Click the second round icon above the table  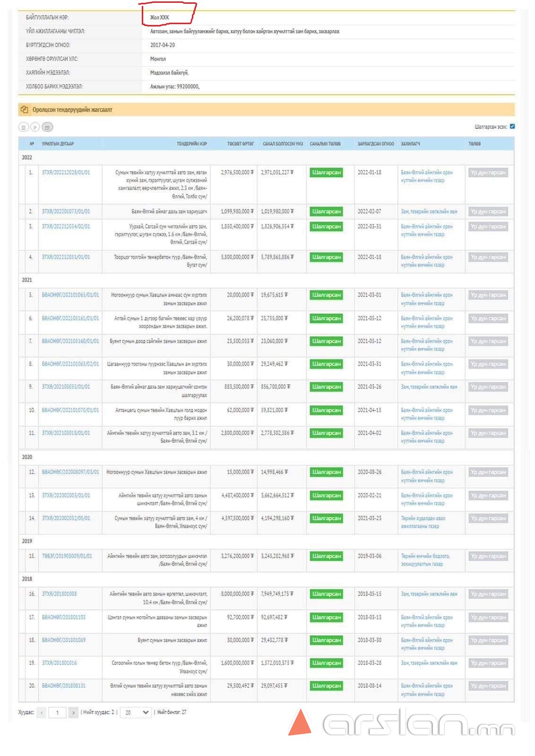[35, 127]
